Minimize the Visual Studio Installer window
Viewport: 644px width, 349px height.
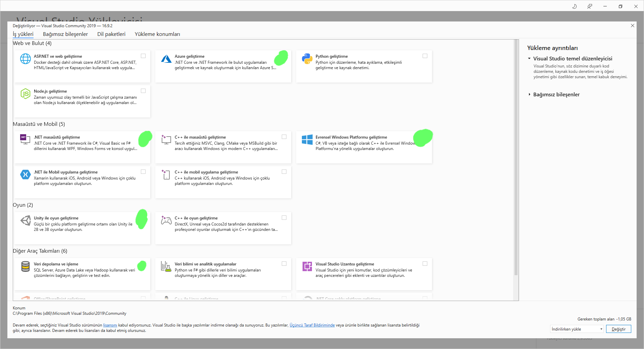click(605, 6)
